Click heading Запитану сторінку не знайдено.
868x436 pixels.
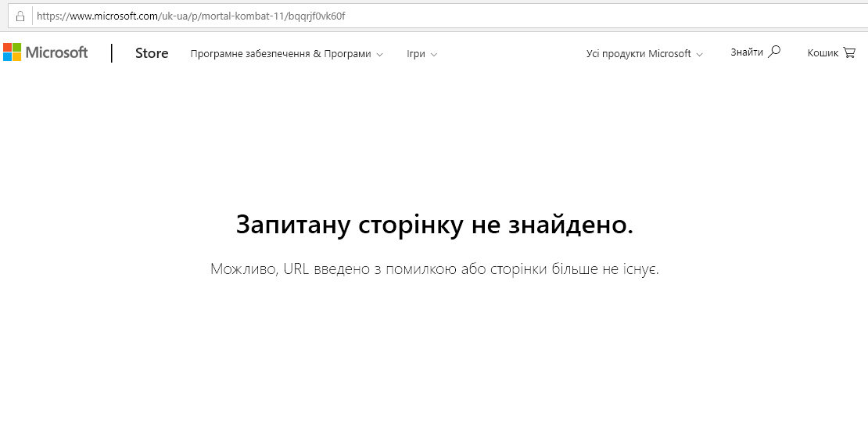(x=435, y=225)
